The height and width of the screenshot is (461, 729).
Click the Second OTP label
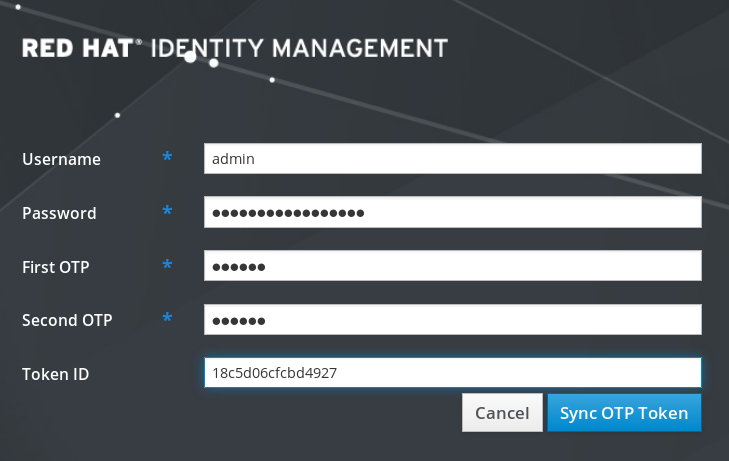[x=67, y=320]
